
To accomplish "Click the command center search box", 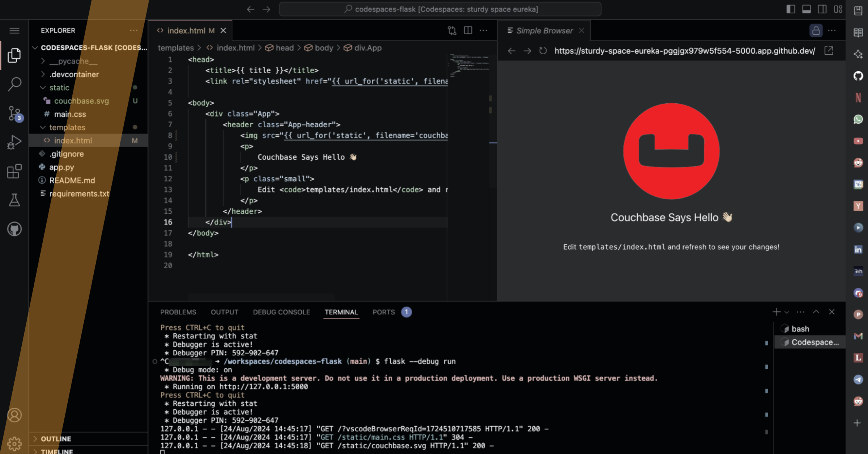I will tap(440, 9).
